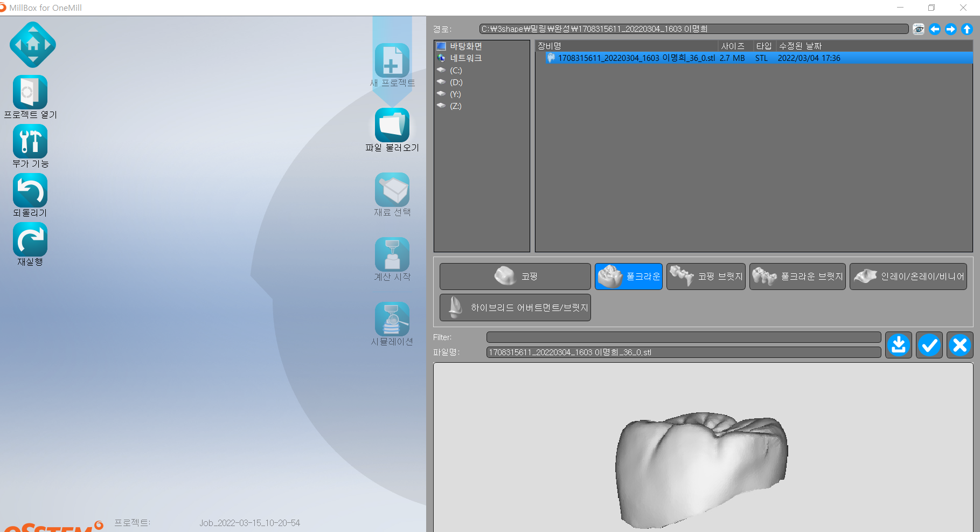Viewport: 980px width, 532px height.
Task: Click the 계산 시작 calculation icon
Action: click(392, 254)
